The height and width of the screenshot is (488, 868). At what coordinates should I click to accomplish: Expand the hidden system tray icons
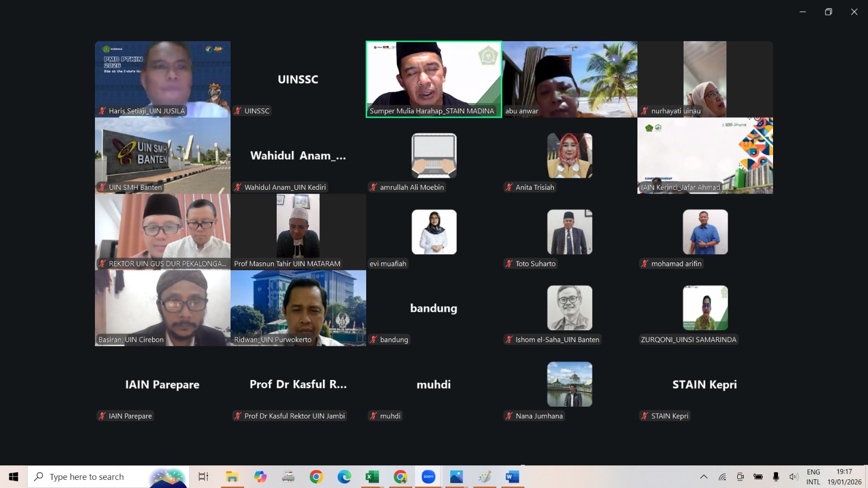coord(704,477)
